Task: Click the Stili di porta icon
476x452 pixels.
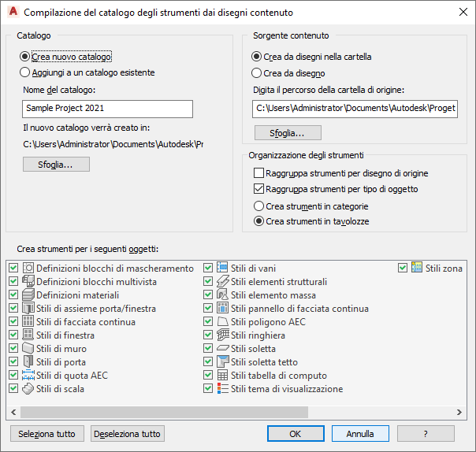Action: pos(28,362)
